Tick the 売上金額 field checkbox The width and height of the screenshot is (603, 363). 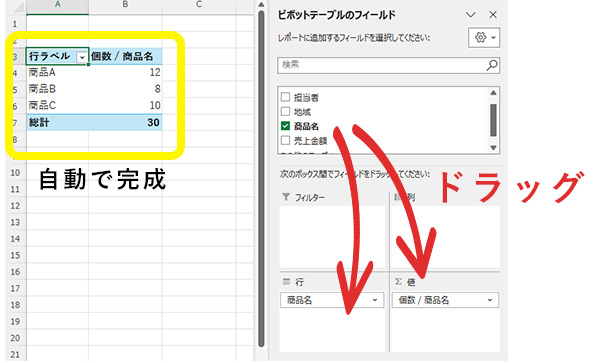coord(285,140)
